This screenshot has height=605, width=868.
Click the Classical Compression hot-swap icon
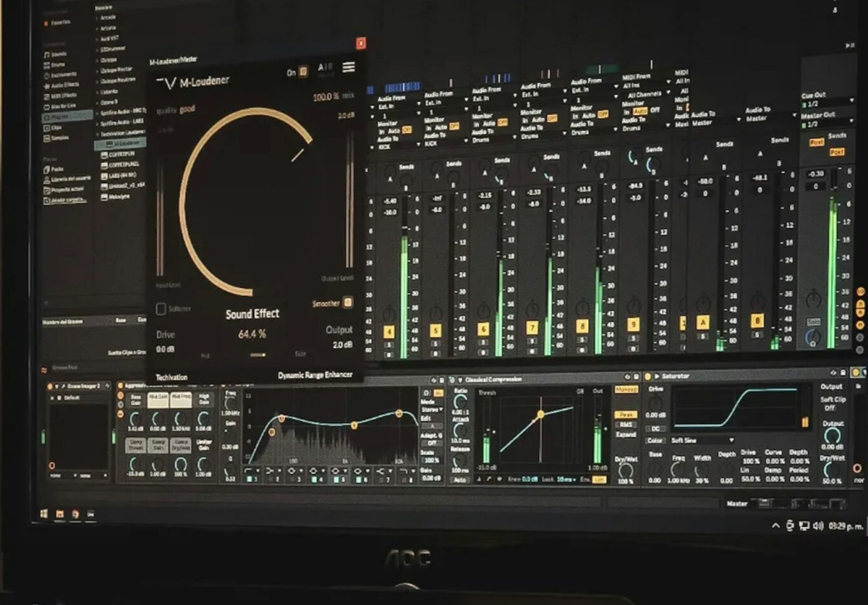click(x=627, y=377)
